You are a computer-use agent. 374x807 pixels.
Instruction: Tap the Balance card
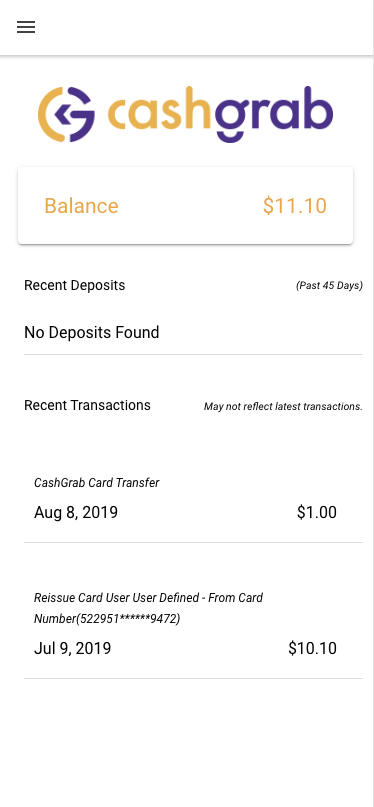coord(185,205)
